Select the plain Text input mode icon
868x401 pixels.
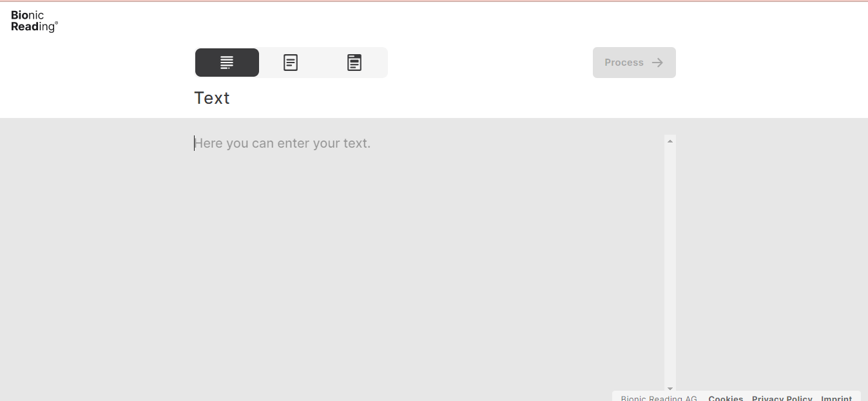227,63
